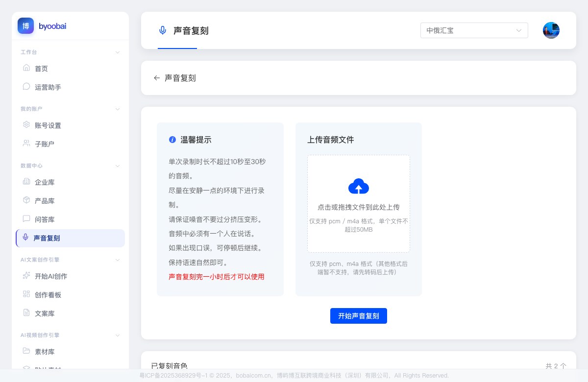Image resolution: width=588 pixels, height=382 pixels.
Task: Click the message icon beside 问答库
Action: (26, 219)
